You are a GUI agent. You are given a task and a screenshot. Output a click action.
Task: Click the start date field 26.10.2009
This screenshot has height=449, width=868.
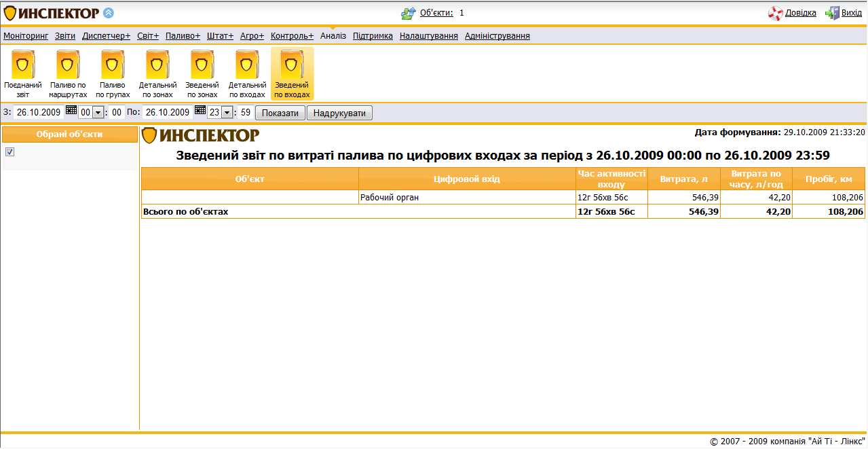39,113
